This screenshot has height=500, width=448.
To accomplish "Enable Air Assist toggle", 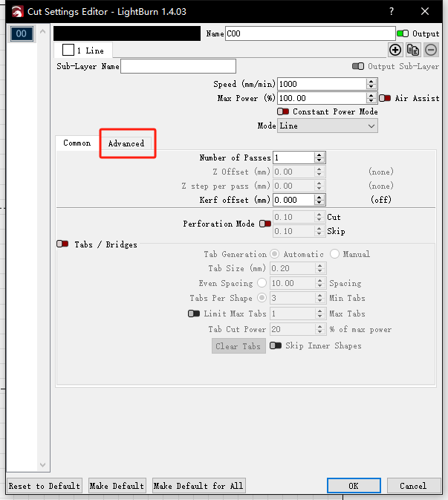I will pyautogui.click(x=385, y=98).
